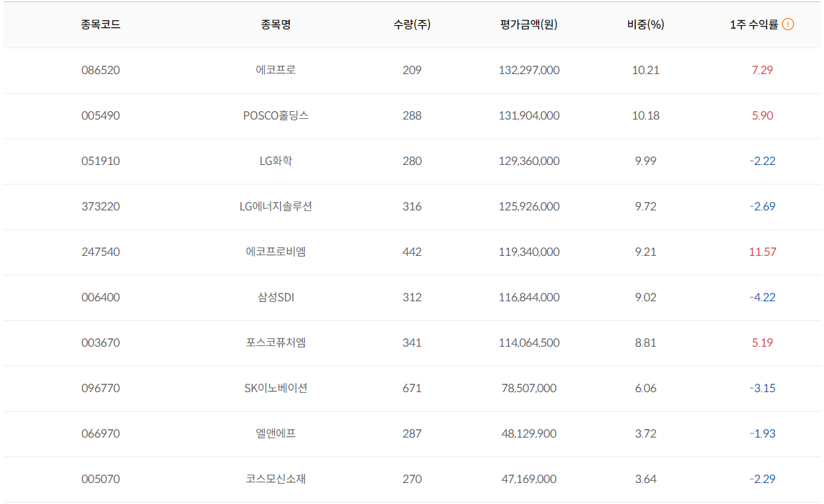Click return value 7.29
The height and width of the screenshot is (504, 824).
click(x=762, y=70)
